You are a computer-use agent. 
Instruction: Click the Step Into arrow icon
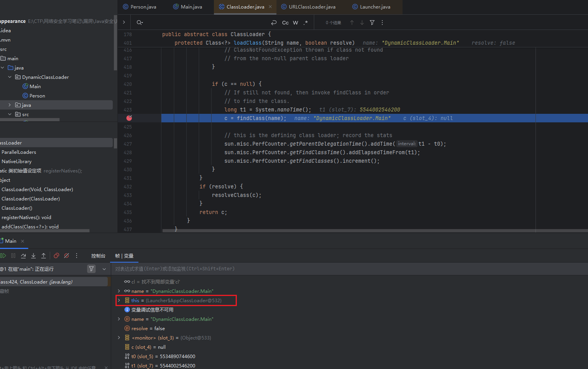click(x=33, y=256)
